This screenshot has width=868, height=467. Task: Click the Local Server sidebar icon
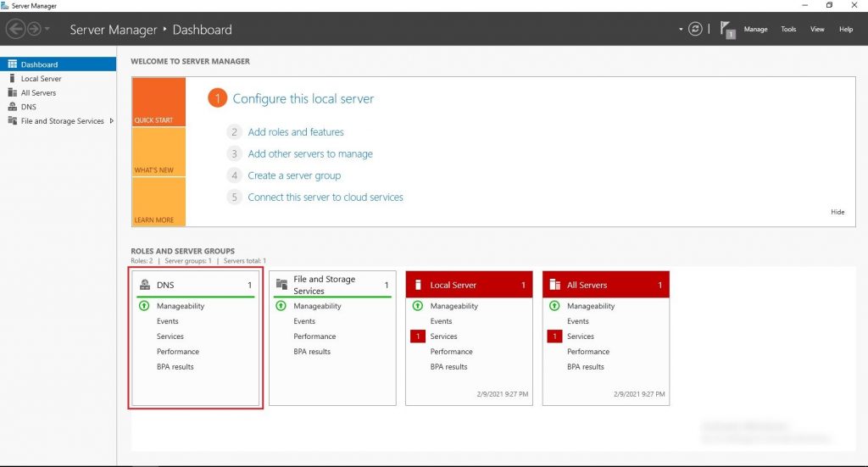coord(12,79)
